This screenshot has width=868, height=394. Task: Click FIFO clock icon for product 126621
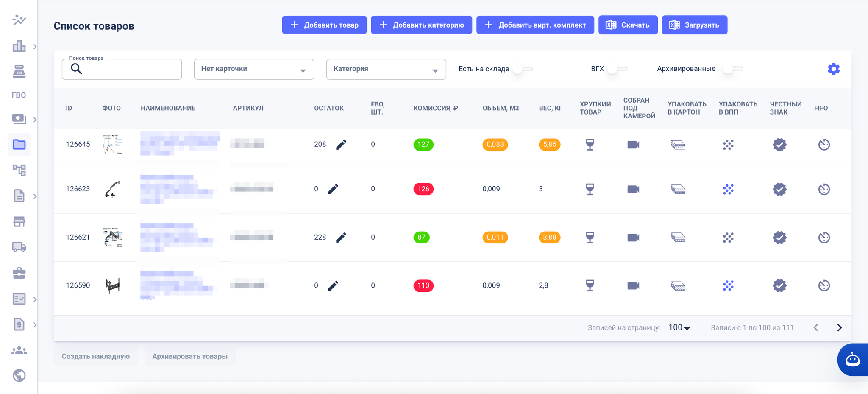[823, 238]
